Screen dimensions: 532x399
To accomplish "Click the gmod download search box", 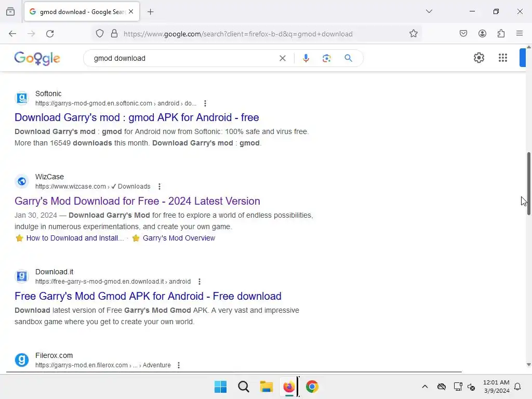I will 183,58.
